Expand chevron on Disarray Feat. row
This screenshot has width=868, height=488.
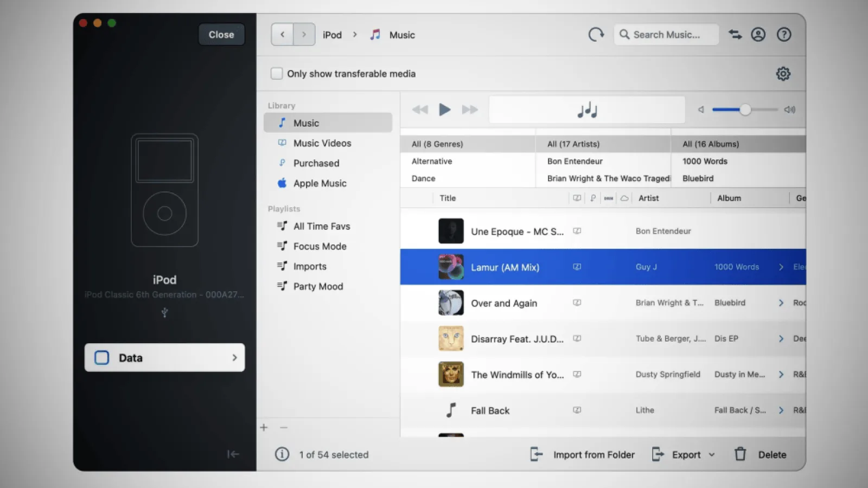tap(781, 338)
